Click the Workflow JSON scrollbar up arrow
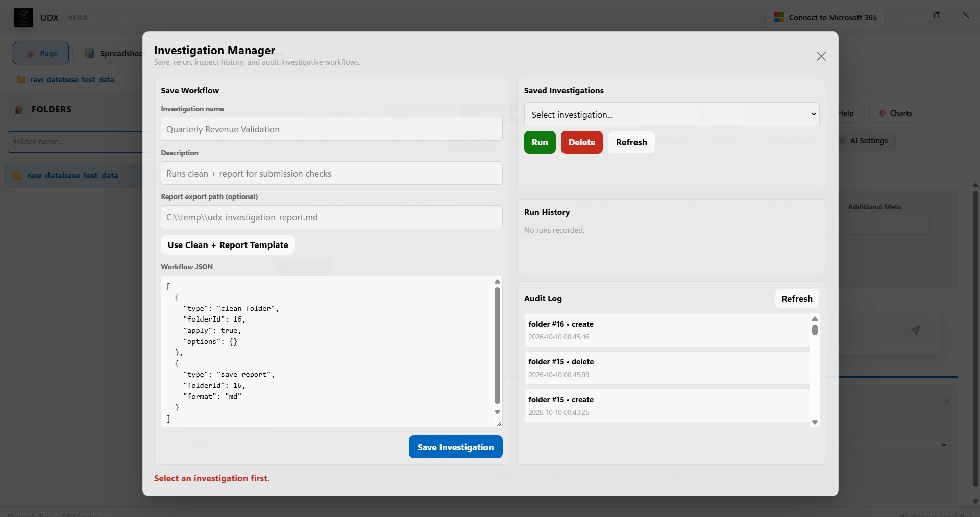This screenshot has height=517, width=980. (x=498, y=282)
